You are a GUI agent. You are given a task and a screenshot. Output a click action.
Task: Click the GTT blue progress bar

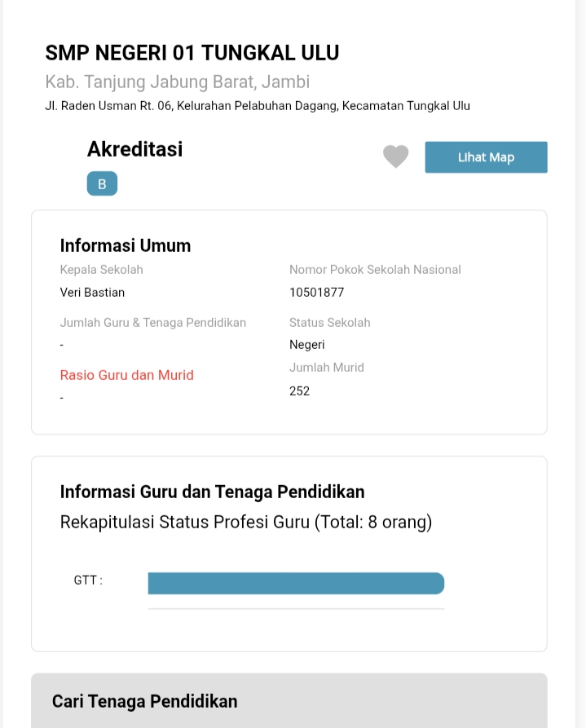(296, 583)
